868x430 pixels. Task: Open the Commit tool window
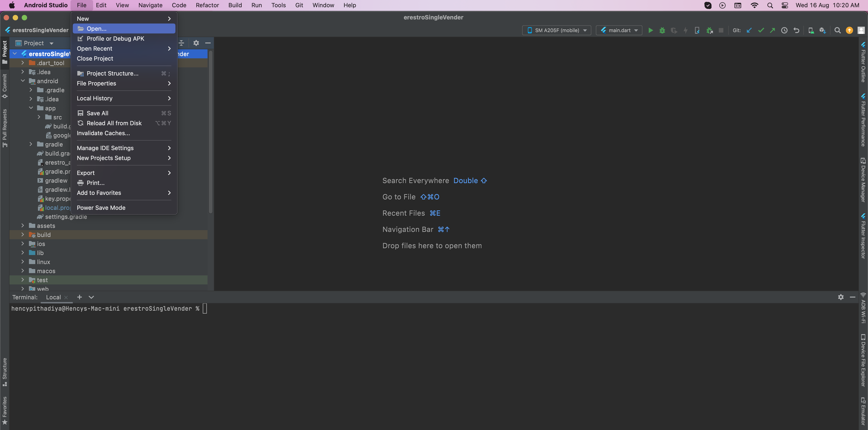pos(5,86)
